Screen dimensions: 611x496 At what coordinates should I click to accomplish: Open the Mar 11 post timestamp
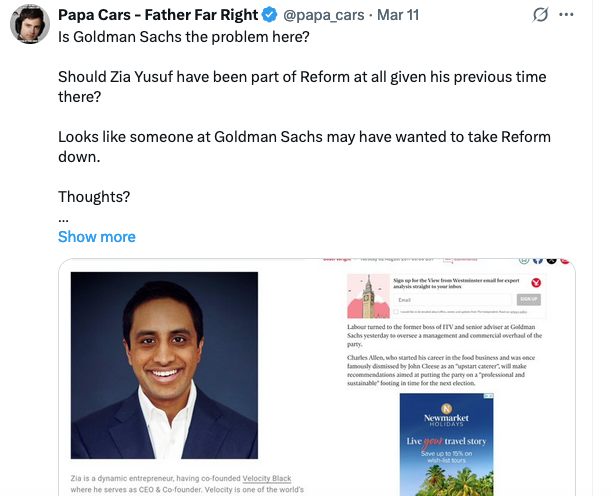(x=400, y=15)
